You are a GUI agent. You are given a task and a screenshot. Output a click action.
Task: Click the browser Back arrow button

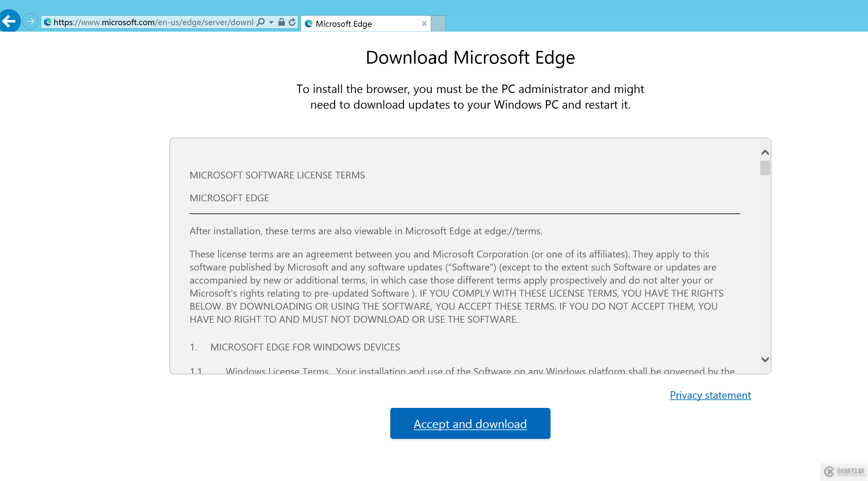(9, 21)
